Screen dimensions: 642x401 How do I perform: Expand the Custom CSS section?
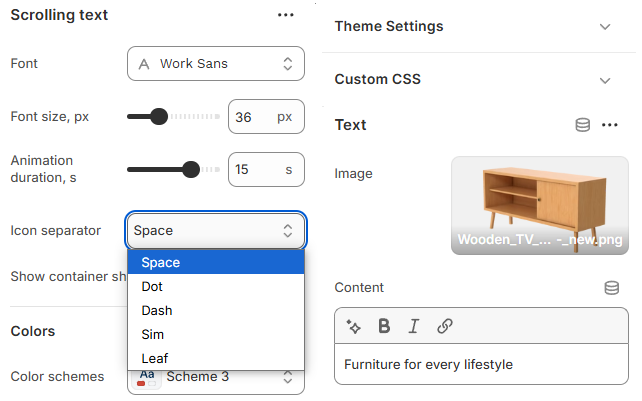click(479, 79)
